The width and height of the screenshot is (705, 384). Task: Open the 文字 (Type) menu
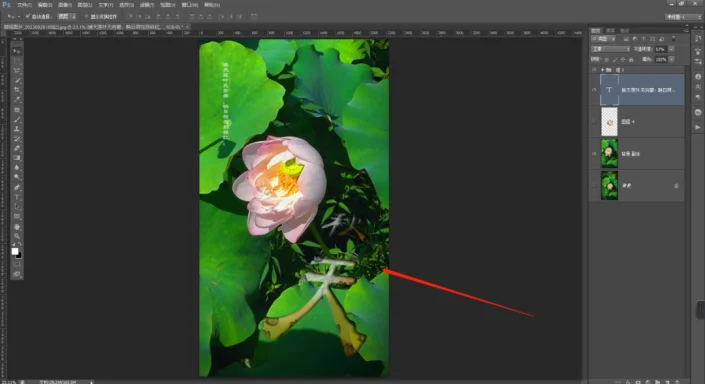pyautogui.click(x=106, y=5)
